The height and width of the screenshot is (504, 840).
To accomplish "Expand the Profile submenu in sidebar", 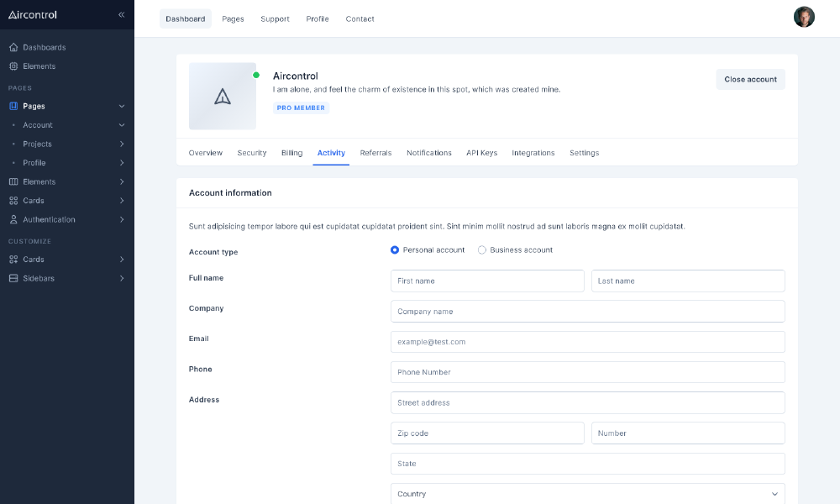I will 122,163.
